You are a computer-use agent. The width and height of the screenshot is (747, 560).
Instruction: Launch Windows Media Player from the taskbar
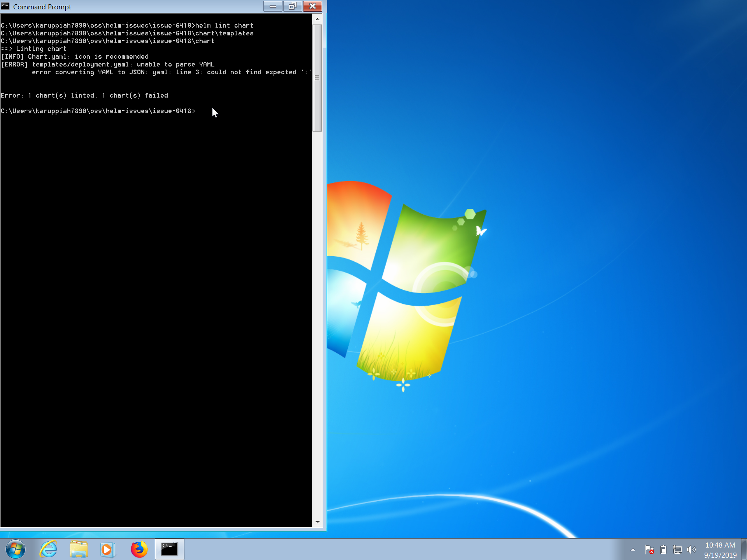pos(108,549)
